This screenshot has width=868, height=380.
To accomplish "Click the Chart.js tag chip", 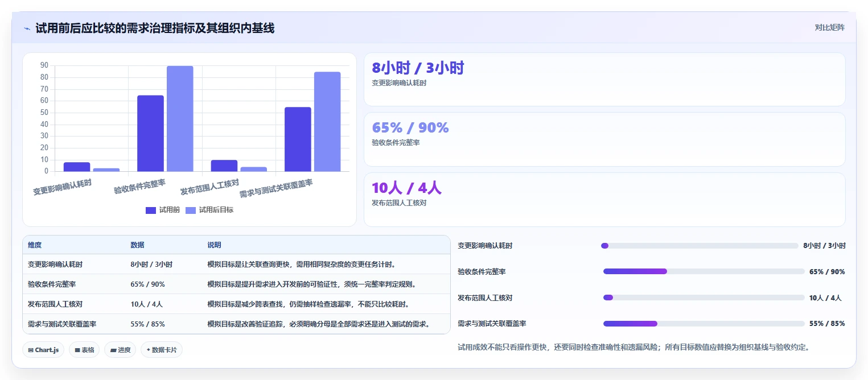I will (x=43, y=350).
